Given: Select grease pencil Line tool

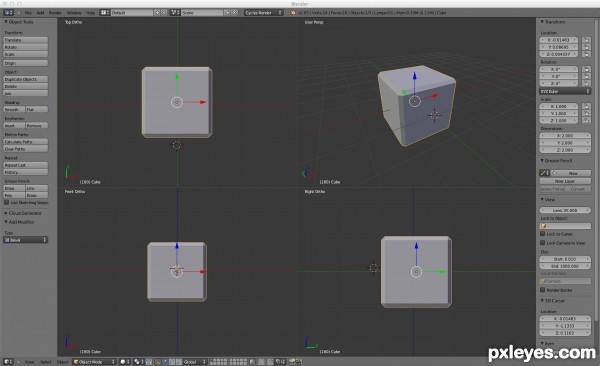Looking at the screenshot, I should pos(37,188).
